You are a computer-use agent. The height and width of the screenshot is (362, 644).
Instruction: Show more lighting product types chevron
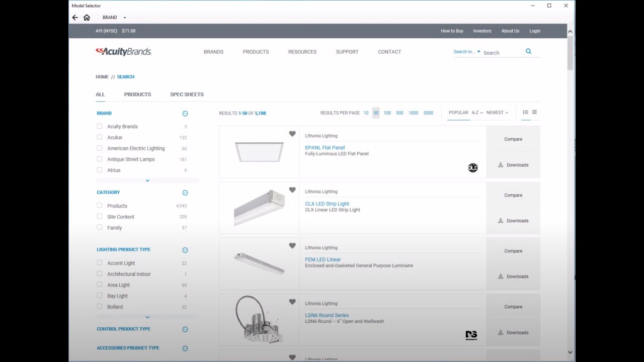point(147,317)
